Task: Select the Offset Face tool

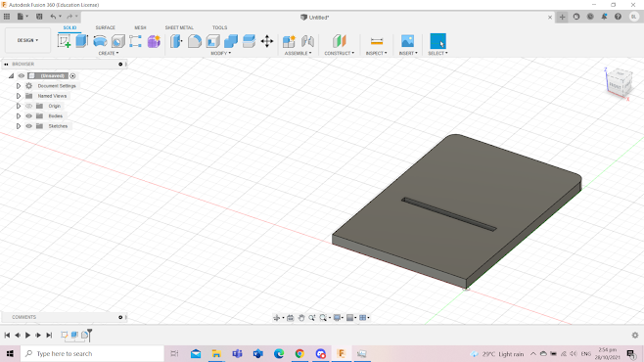Action: point(249,41)
